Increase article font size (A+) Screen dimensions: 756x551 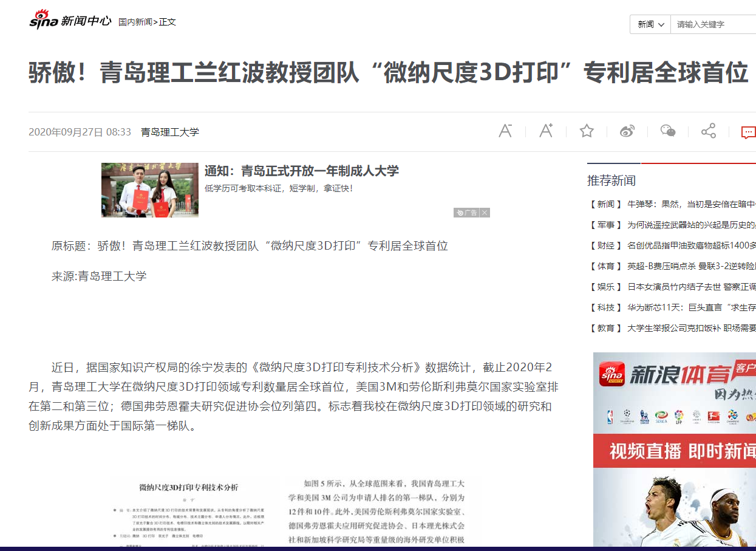(x=546, y=131)
